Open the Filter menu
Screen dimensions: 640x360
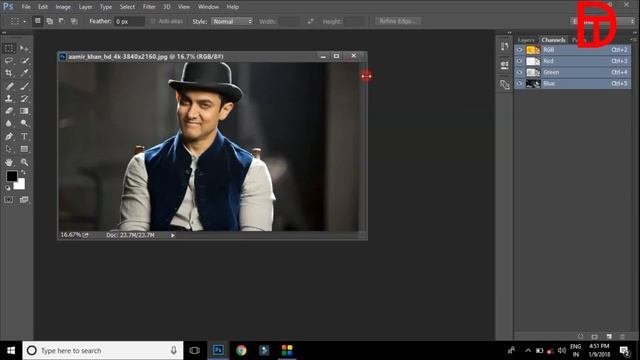[x=149, y=7]
